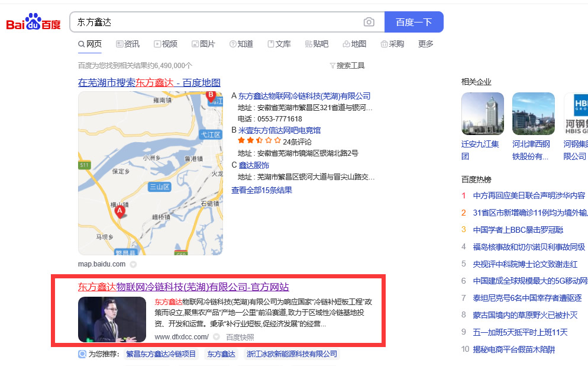
Task: Click the shield icon beside www.dfxdcc.com
Action: point(217,337)
